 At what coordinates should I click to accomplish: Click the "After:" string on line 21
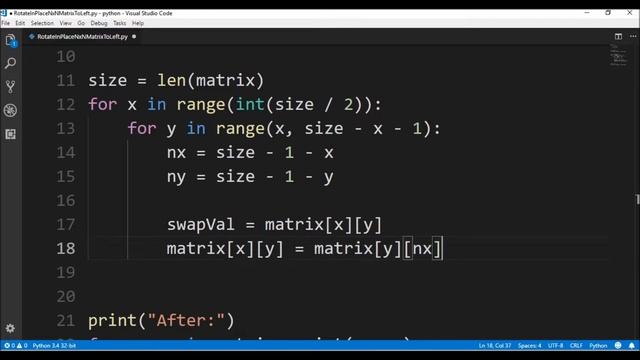coord(186,320)
